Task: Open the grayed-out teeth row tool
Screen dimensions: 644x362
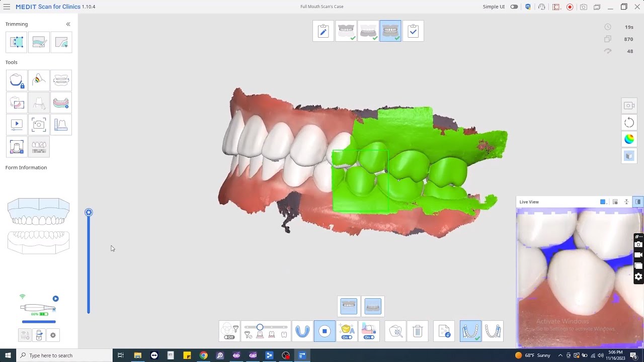Action: click(39, 147)
